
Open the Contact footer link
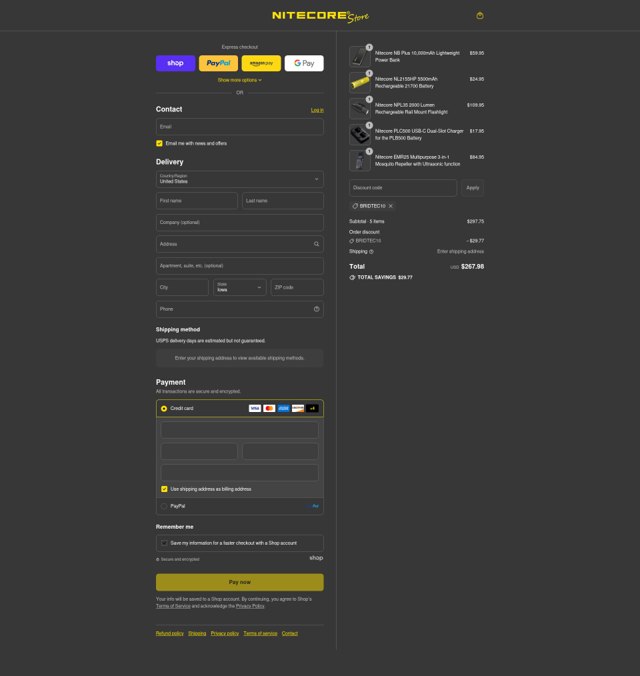pos(290,634)
